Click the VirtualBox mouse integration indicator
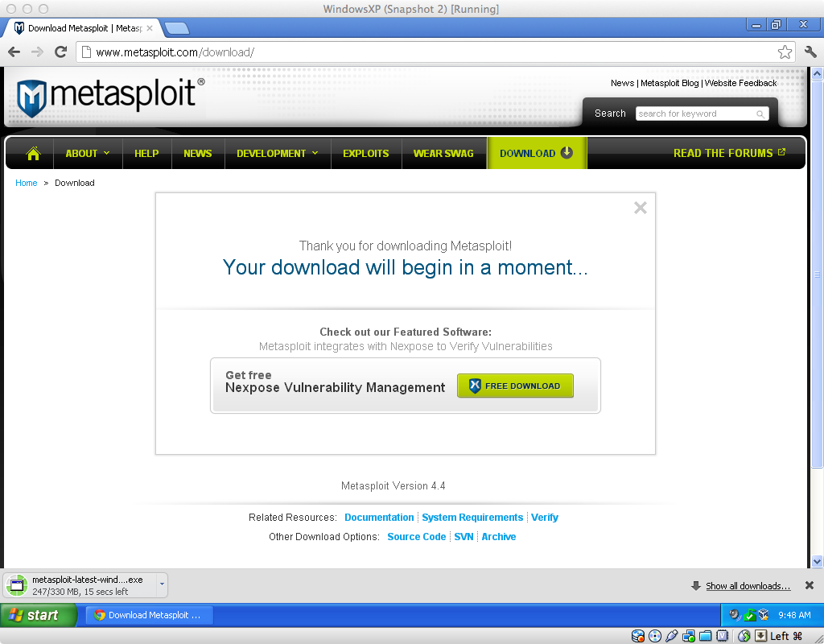824x644 pixels. click(x=744, y=636)
